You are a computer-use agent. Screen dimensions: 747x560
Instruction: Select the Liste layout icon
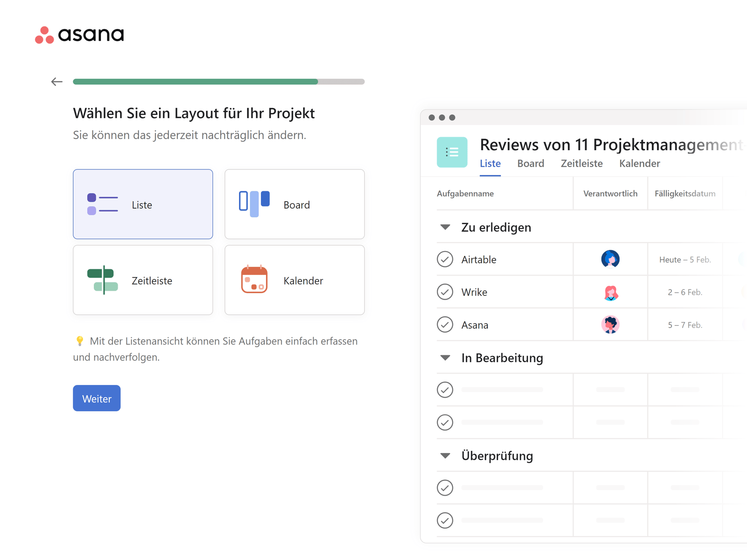[x=103, y=204]
